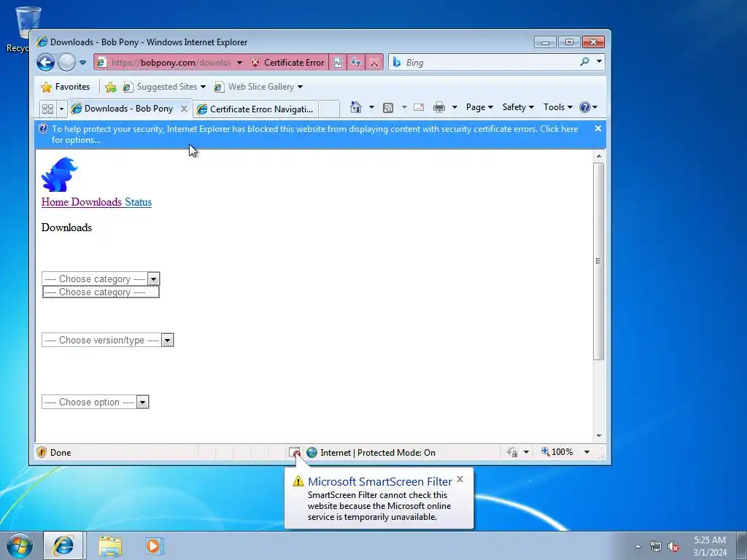Click the Read Mail icon
The image size is (747, 560).
pos(419,107)
